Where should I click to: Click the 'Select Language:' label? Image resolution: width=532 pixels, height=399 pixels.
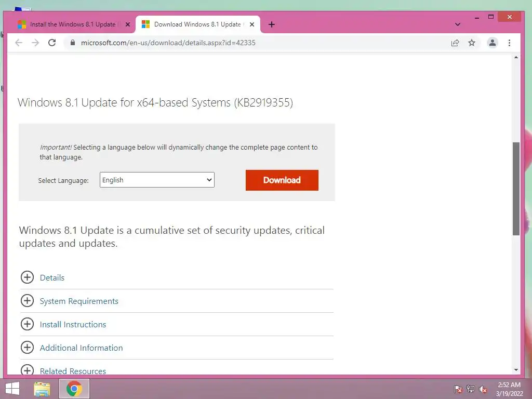pyautogui.click(x=63, y=180)
